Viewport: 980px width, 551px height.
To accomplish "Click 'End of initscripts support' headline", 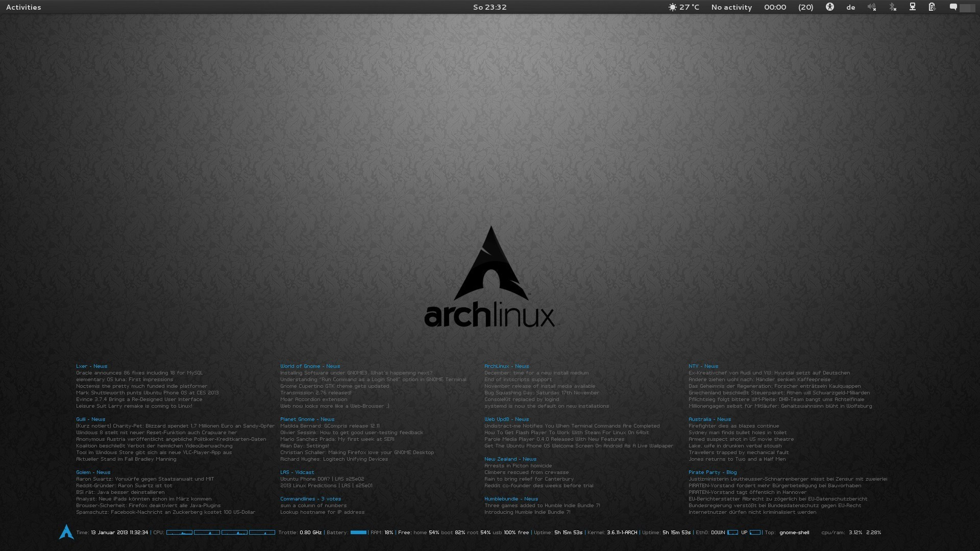I will [x=518, y=379].
